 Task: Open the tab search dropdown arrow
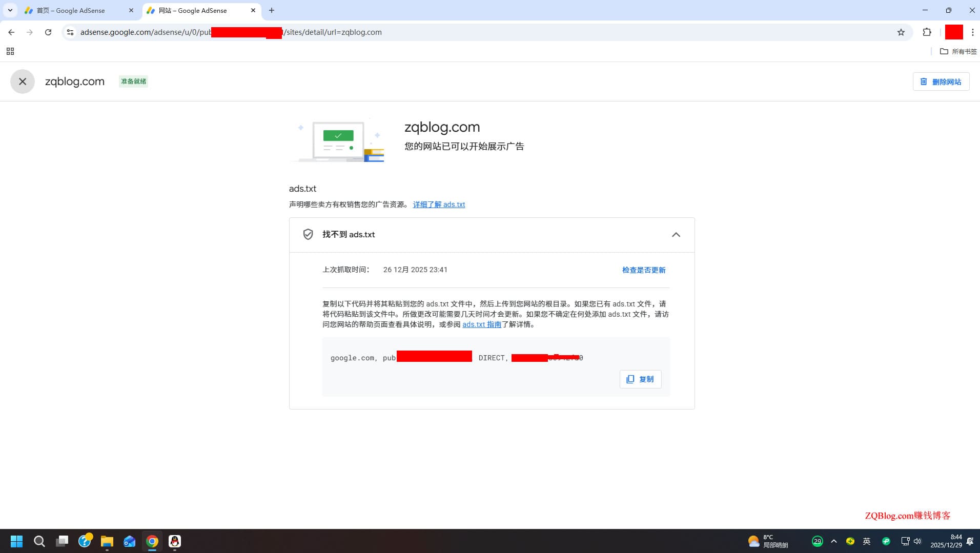(x=10, y=10)
